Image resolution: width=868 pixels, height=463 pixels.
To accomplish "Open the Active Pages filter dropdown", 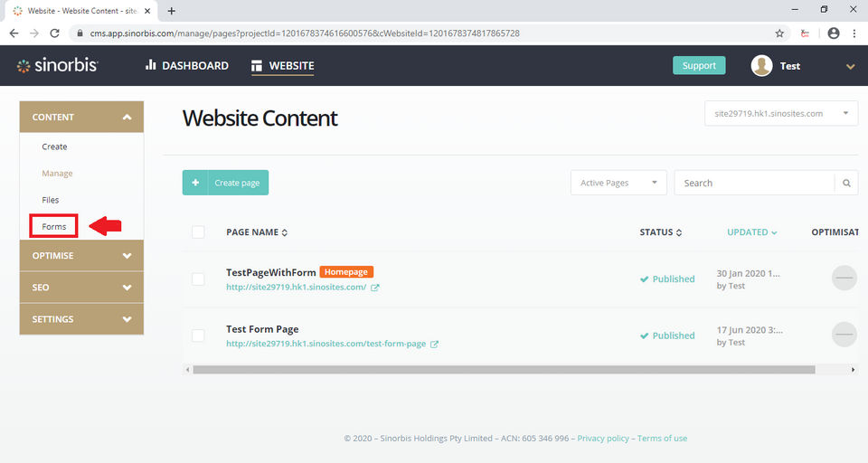I will [x=618, y=183].
